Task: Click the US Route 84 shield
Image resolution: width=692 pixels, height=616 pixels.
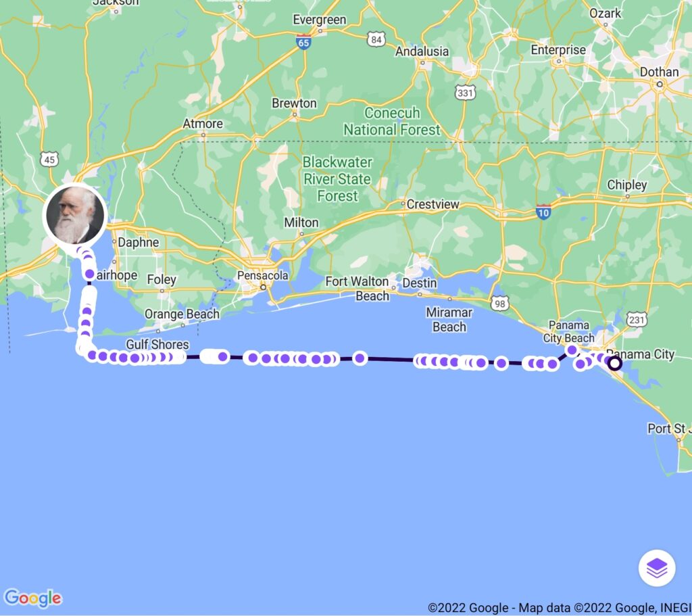Action: coord(376,40)
